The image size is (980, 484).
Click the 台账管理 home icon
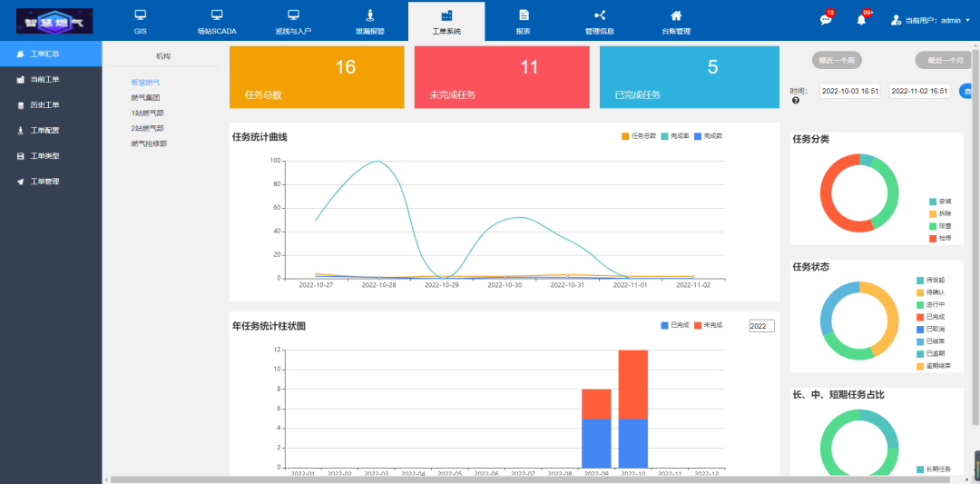pos(676,15)
